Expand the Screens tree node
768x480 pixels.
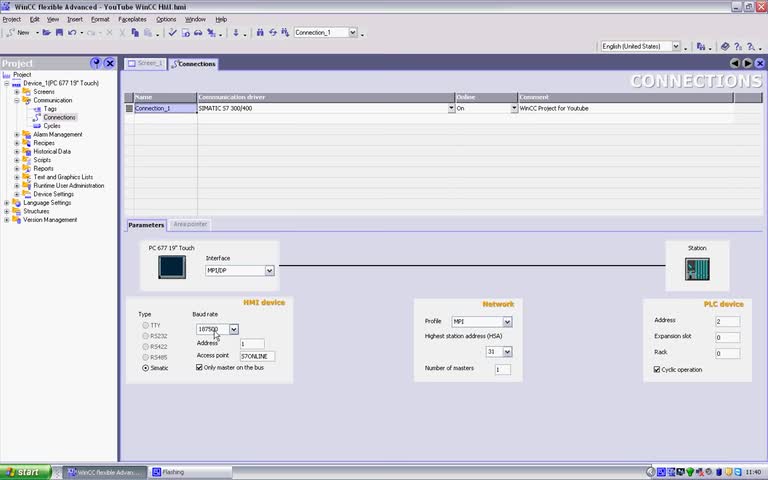[x=17, y=92]
